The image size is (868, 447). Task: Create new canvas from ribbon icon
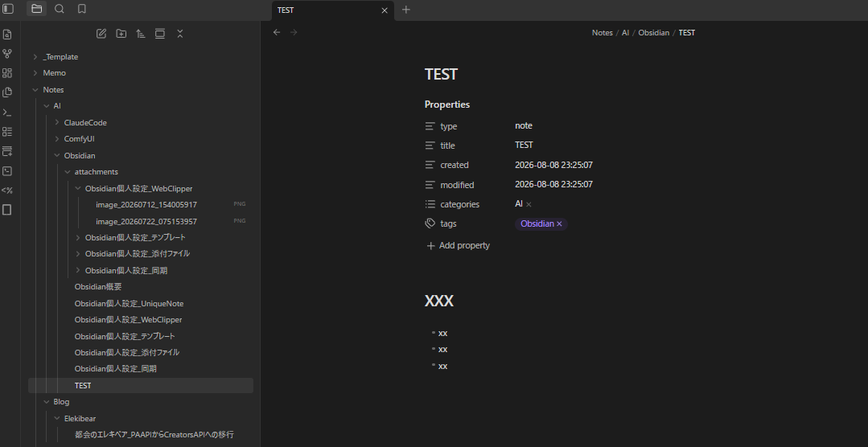(x=7, y=73)
